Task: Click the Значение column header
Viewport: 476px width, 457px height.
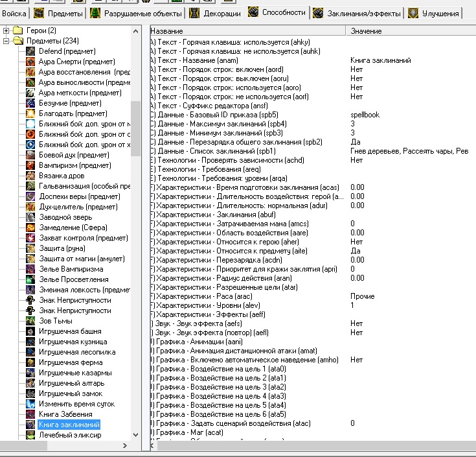Action: (411, 31)
